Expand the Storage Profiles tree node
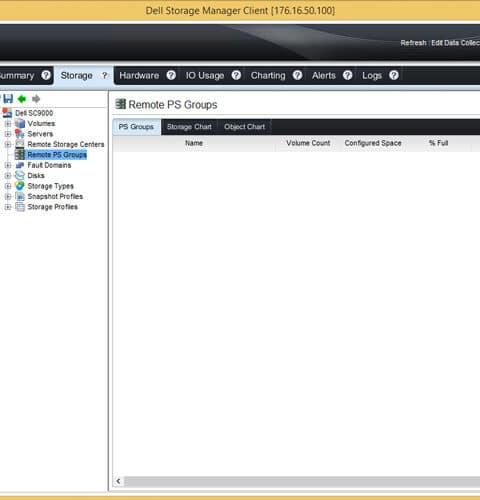 pos(8,207)
